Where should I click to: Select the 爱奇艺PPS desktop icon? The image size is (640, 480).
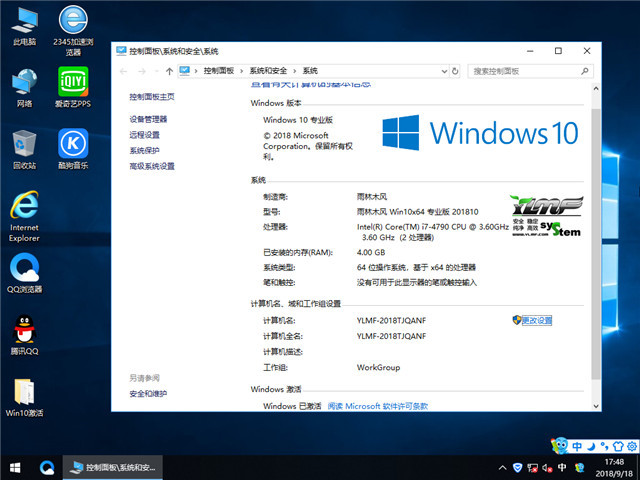pyautogui.click(x=73, y=88)
